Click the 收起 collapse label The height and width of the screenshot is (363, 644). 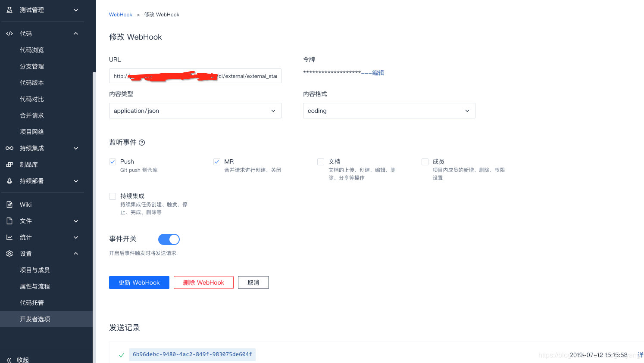click(x=23, y=360)
